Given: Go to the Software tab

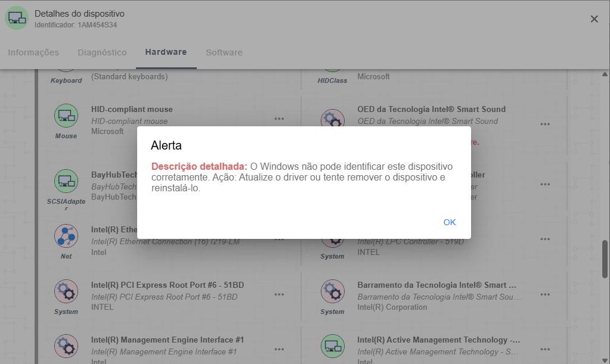Looking at the screenshot, I should (x=224, y=52).
